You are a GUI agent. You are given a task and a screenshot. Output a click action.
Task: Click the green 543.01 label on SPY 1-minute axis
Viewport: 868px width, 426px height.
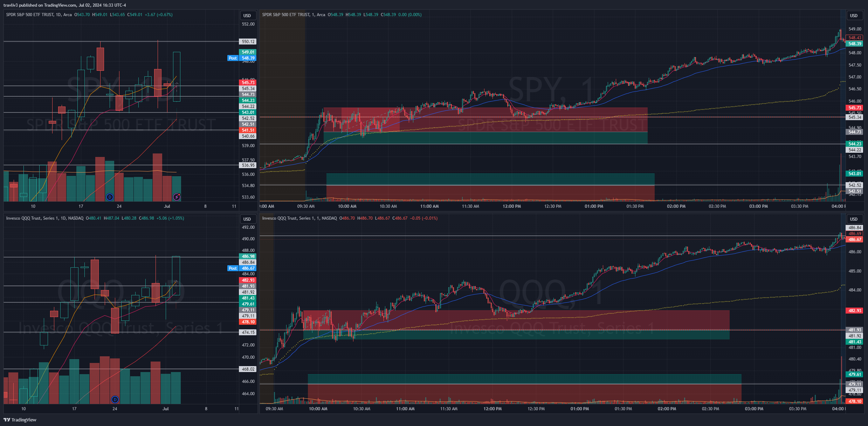point(855,174)
